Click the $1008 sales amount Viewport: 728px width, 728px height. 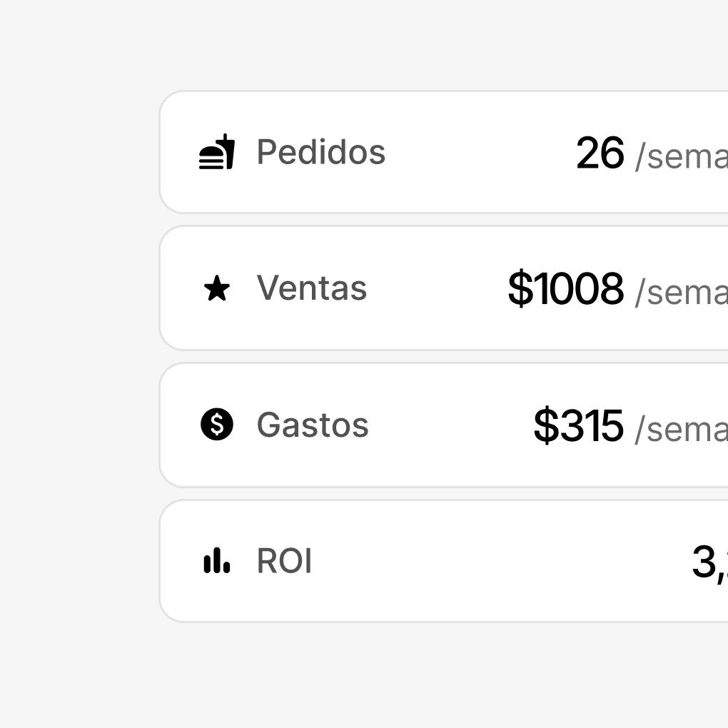(565, 289)
